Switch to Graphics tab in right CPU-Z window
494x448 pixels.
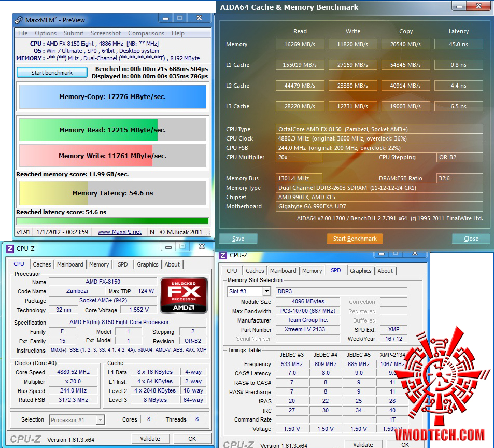tap(360, 271)
